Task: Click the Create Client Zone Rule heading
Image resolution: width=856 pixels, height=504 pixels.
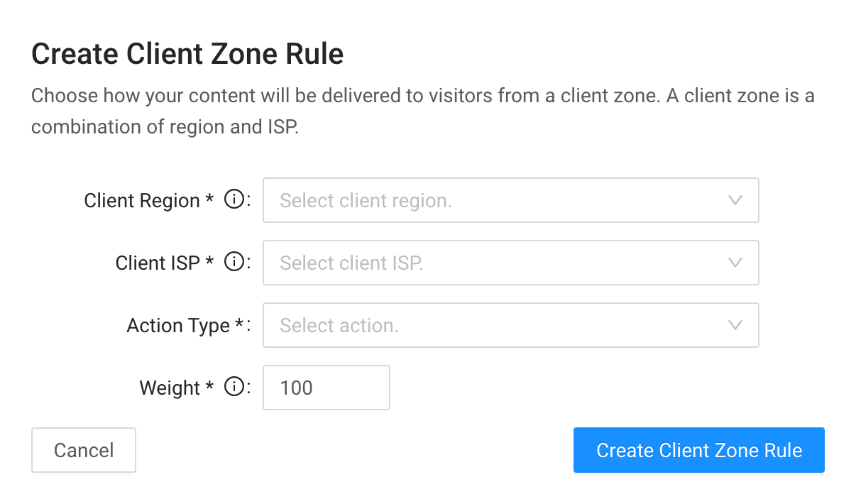Action: tap(188, 54)
